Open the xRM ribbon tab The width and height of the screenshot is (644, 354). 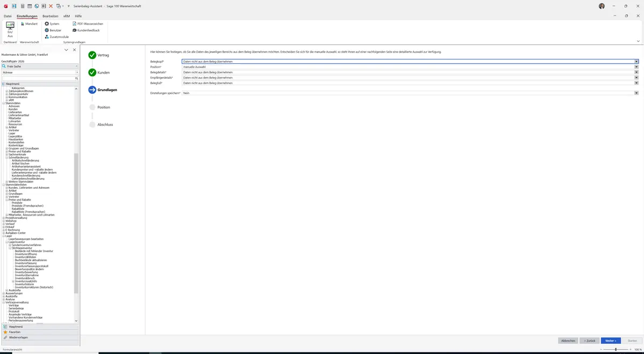point(67,16)
